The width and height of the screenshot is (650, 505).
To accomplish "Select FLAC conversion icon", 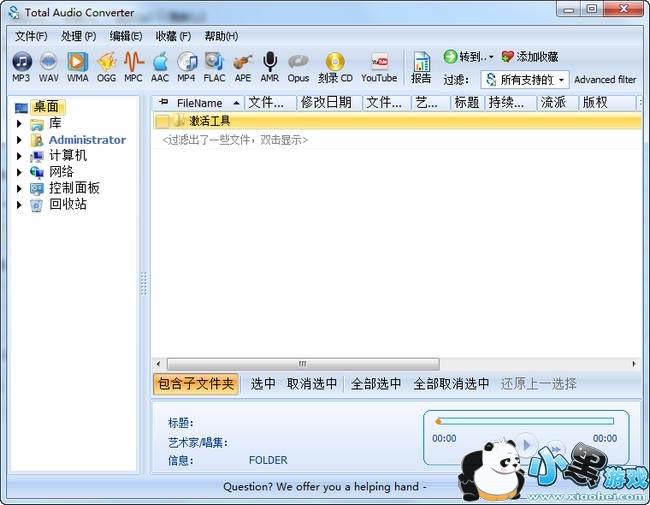I will (214, 67).
